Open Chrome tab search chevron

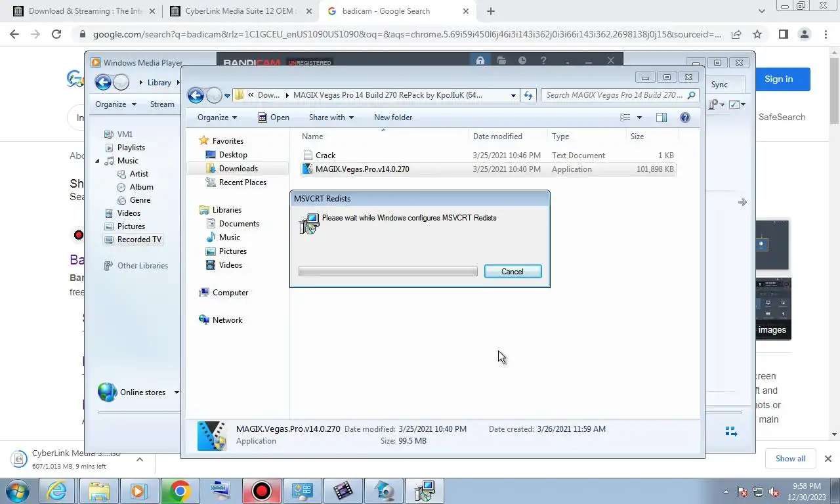point(761,11)
